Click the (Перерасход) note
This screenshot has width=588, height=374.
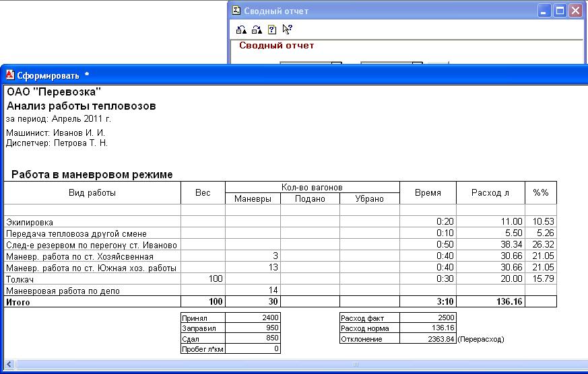click(x=481, y=339)
